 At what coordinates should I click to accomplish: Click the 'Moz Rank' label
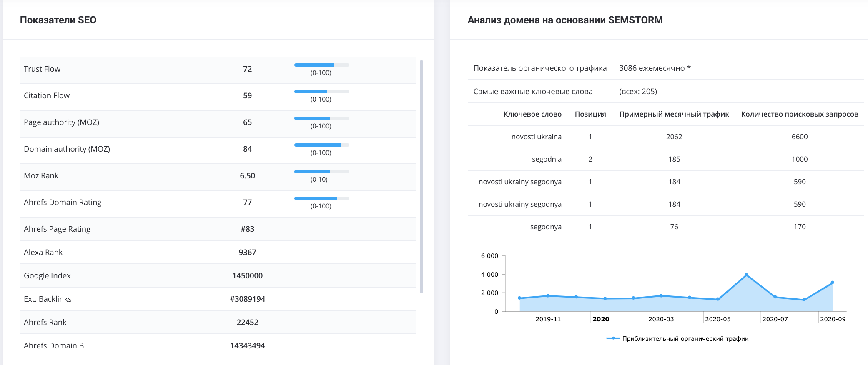click(x=41, y=175)
